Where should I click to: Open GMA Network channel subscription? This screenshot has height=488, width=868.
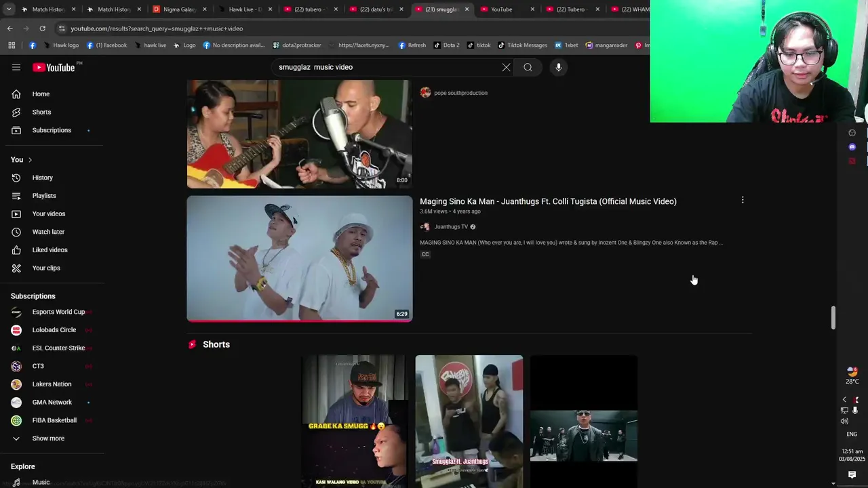point(52,402)
